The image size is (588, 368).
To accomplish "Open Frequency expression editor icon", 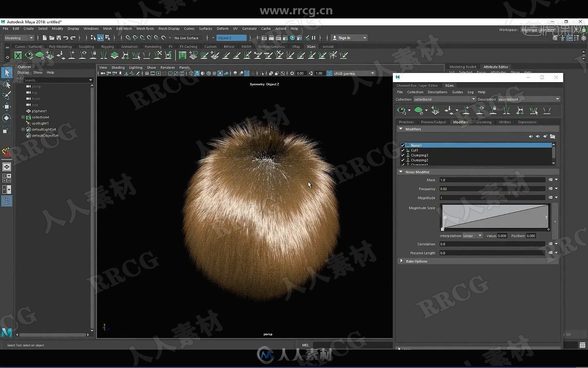I will pos(550,189).
